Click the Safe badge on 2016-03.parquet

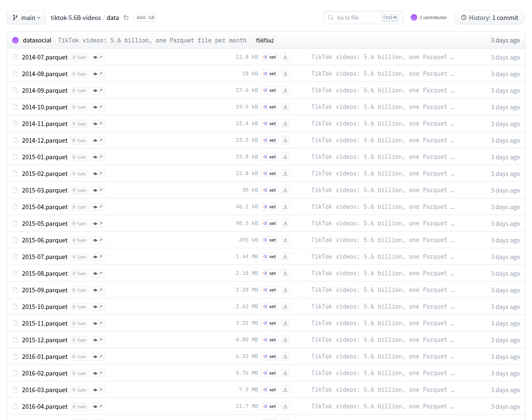79,390
